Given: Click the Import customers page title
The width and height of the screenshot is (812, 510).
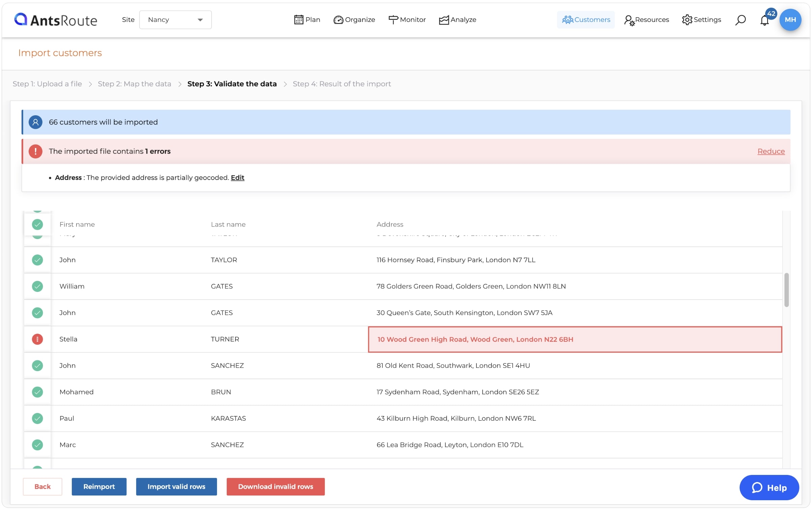Looking at the screenshot, I should [60, 53].
